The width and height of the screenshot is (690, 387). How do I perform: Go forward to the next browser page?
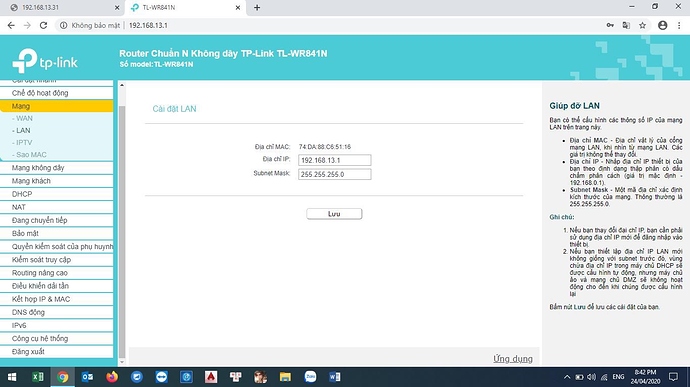(27, 26)
